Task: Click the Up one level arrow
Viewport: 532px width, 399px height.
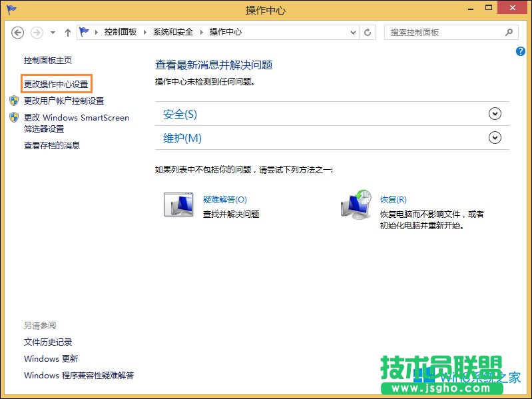Action: click(67, 32)
